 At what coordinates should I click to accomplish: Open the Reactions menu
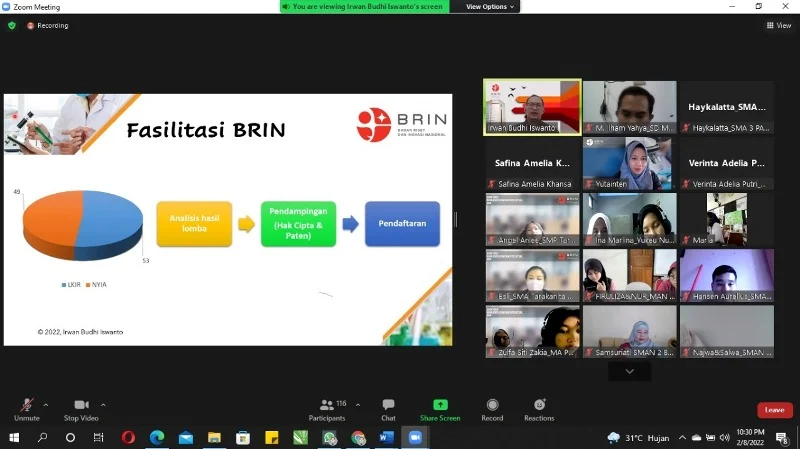coord(539,410)
